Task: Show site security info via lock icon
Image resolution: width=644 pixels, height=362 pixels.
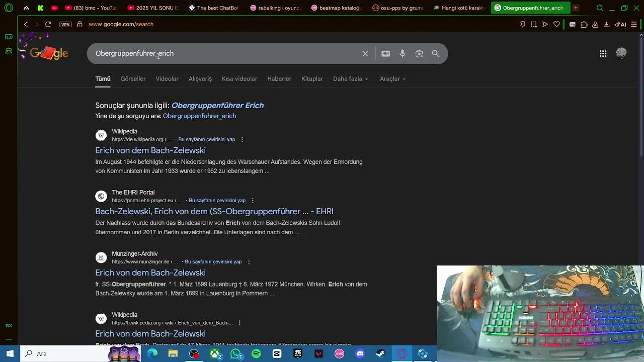Action: click(x=79, y=24)
